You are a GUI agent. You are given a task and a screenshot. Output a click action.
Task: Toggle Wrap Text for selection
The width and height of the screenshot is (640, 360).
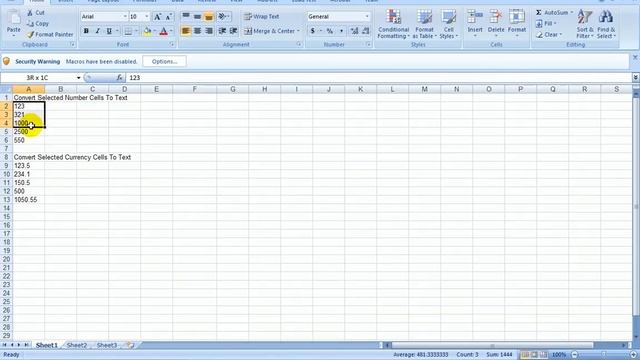(262, 17)
